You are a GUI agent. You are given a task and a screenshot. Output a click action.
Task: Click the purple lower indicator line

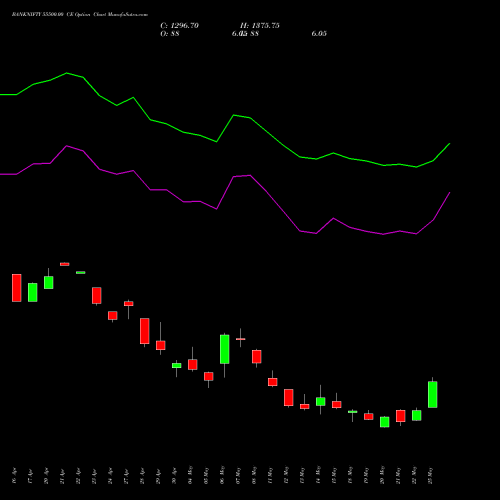tap(225, 193)
